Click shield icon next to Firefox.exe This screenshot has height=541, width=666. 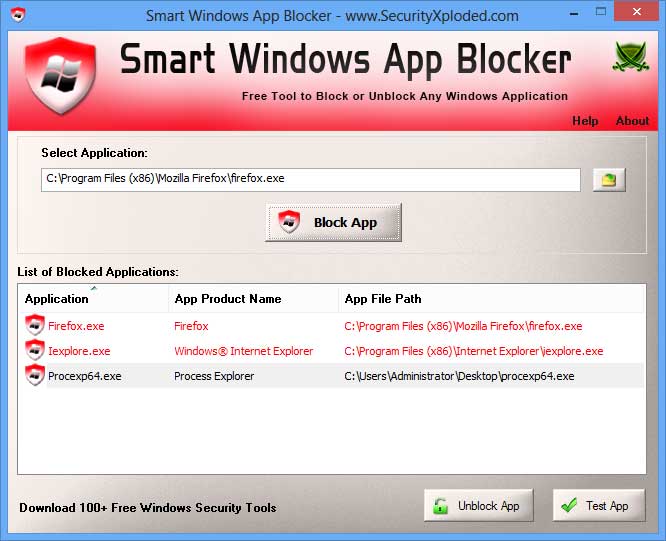[x=35, y=326]
